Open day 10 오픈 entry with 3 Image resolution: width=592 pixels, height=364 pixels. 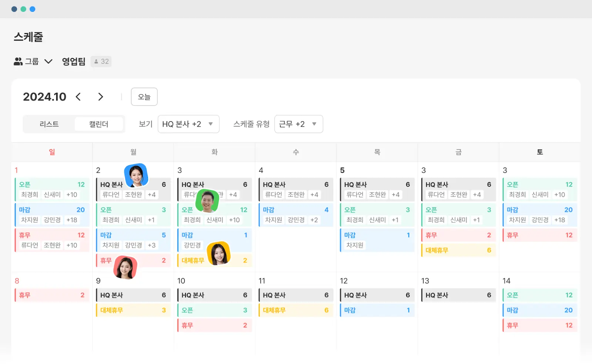click(215, 310)
